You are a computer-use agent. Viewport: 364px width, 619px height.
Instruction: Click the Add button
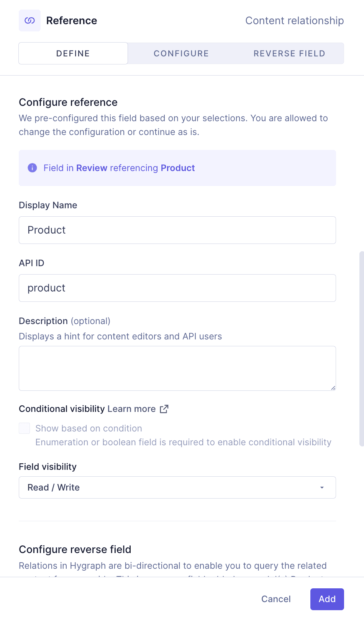[x=327, y=599]
